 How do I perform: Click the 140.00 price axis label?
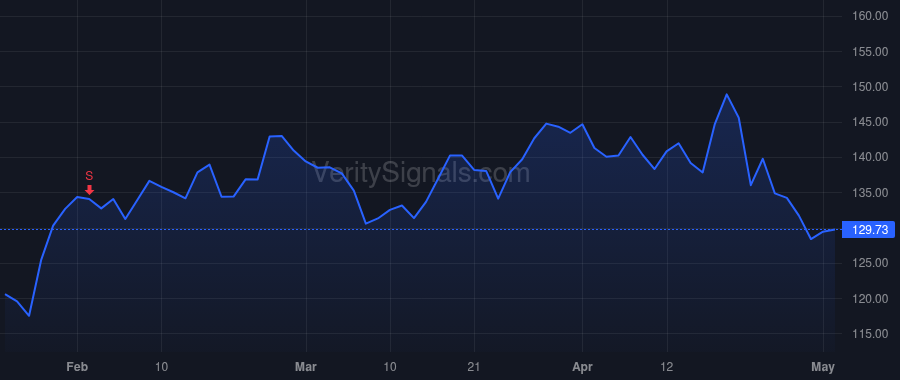(870, 157)
